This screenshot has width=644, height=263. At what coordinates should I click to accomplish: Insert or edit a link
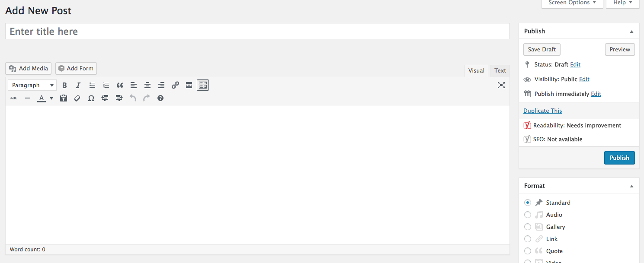[175, 85]
